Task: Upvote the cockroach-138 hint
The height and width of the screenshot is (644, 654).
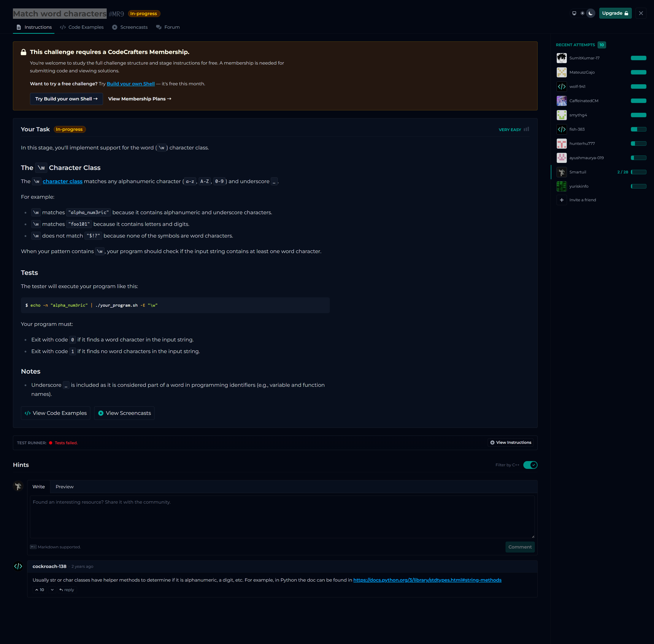Action: point(40,590)
